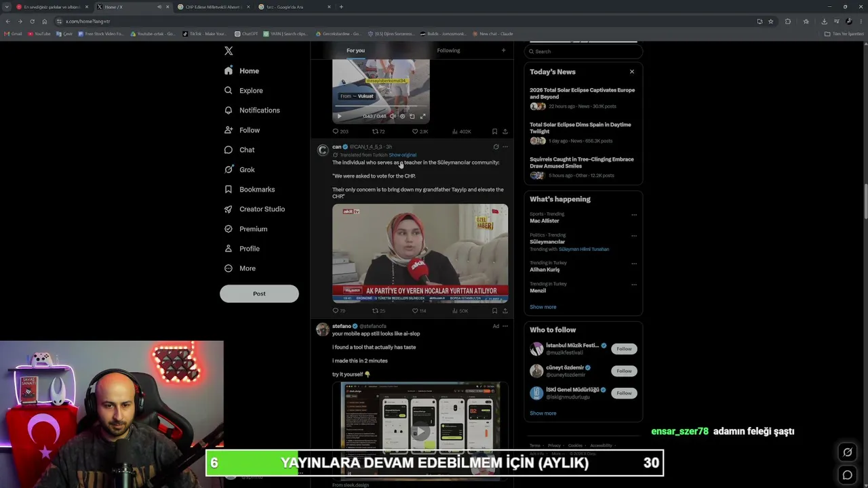The height and width of the screenshot is (488, 868).
Task: Play the Vukuat video in the feed
Action: pos(340,116)
